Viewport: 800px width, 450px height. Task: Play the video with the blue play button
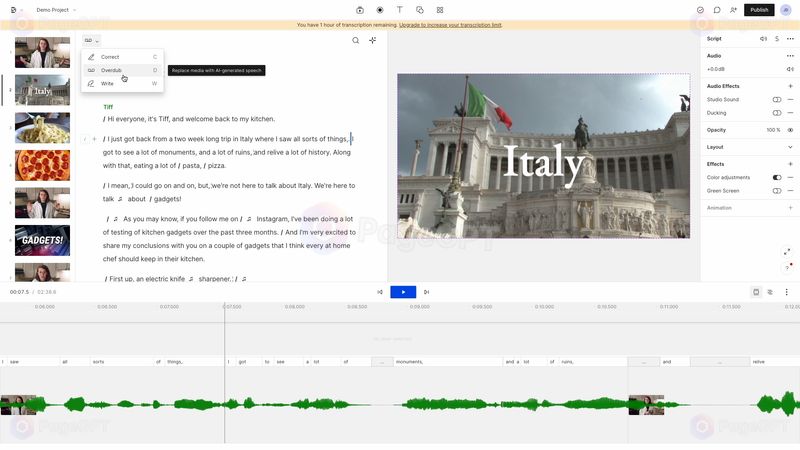[403, 292]
